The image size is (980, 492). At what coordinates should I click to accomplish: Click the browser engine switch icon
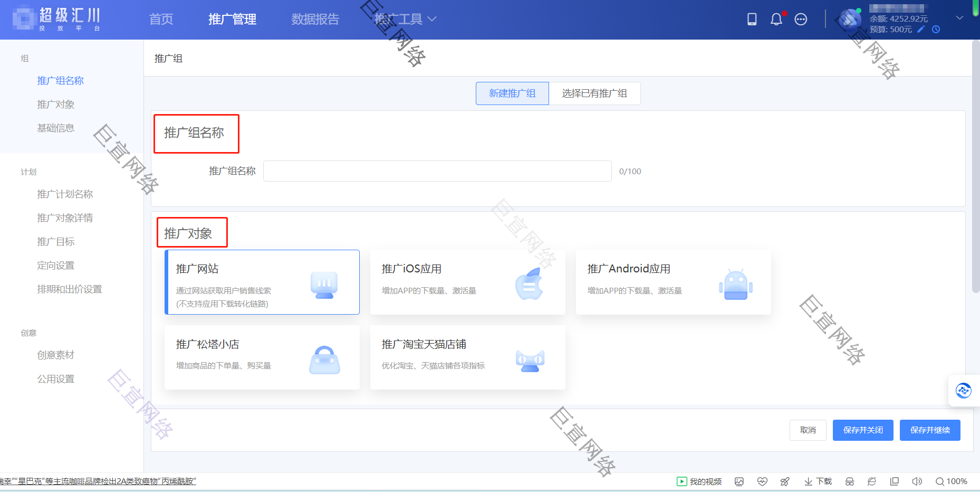coord(872,481)
